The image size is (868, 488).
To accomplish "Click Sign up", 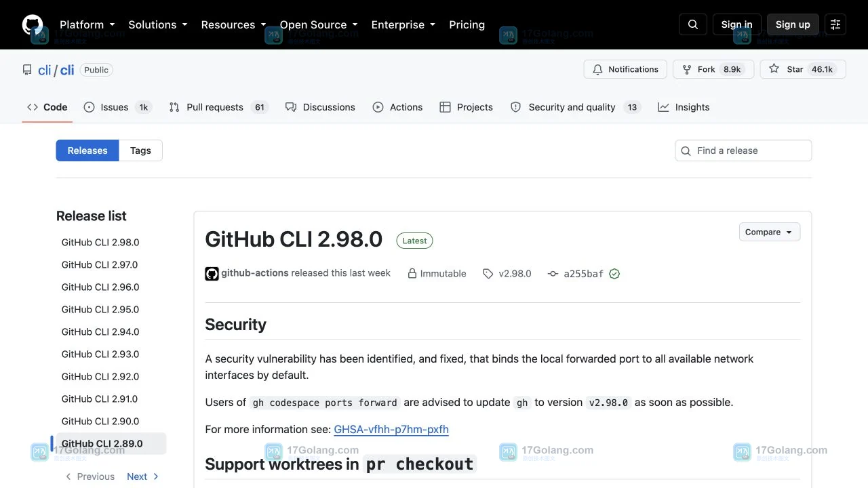I will 793,24.
